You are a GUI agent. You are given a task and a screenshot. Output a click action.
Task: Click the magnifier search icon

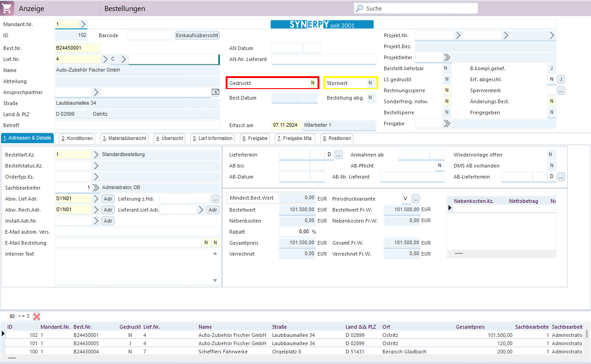coord(359,8)
